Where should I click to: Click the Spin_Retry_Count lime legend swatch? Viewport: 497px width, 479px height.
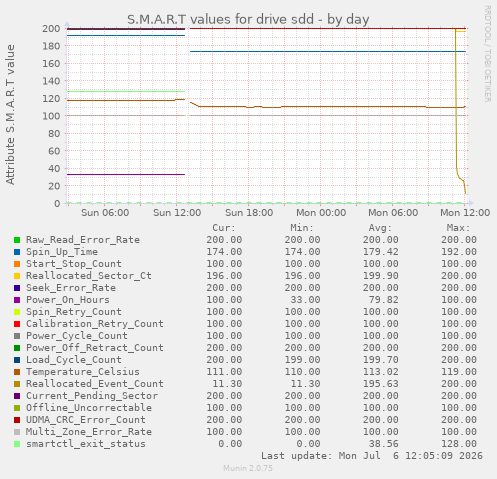17,312
